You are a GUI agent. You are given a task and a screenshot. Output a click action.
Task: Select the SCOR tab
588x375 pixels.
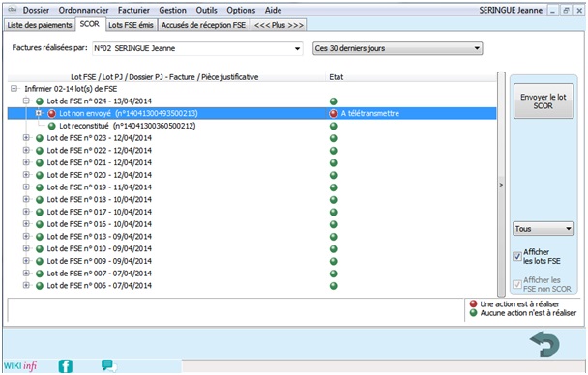point(90,24)
